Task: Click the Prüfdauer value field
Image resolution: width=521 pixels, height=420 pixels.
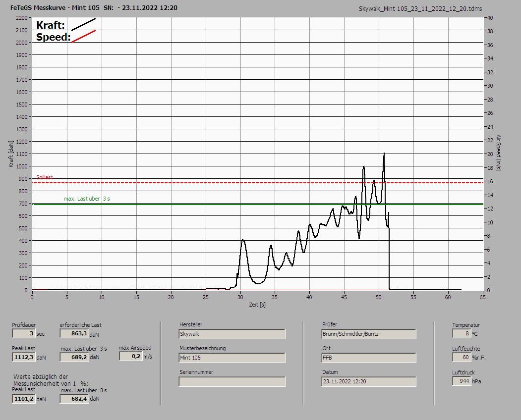Action: tap(24, 333)
